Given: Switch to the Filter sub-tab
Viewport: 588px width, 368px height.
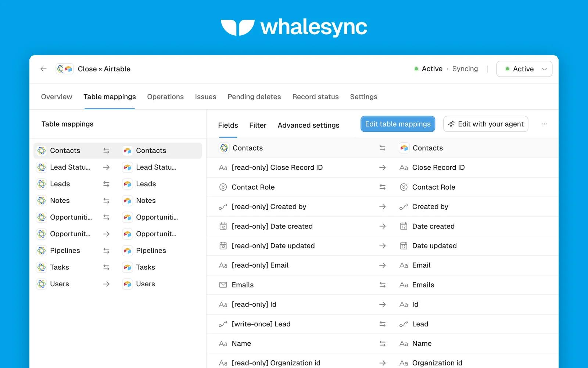Looking at the screenshot, I should click(x=258, y=125).
